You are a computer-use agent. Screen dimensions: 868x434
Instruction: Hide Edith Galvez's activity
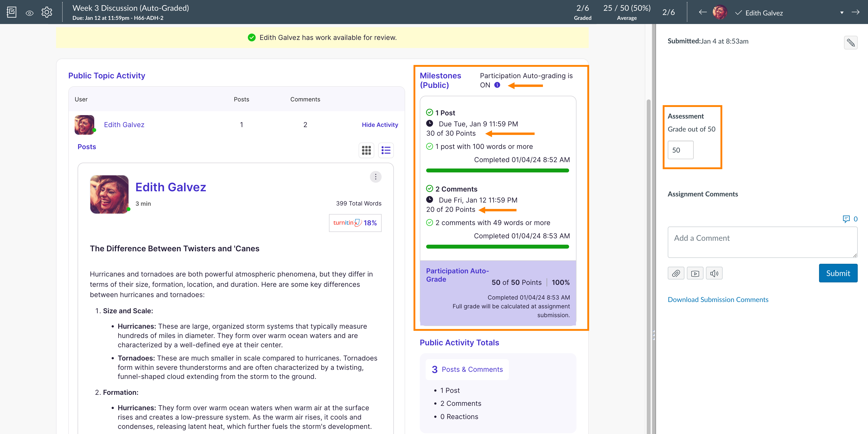(380, 124)
